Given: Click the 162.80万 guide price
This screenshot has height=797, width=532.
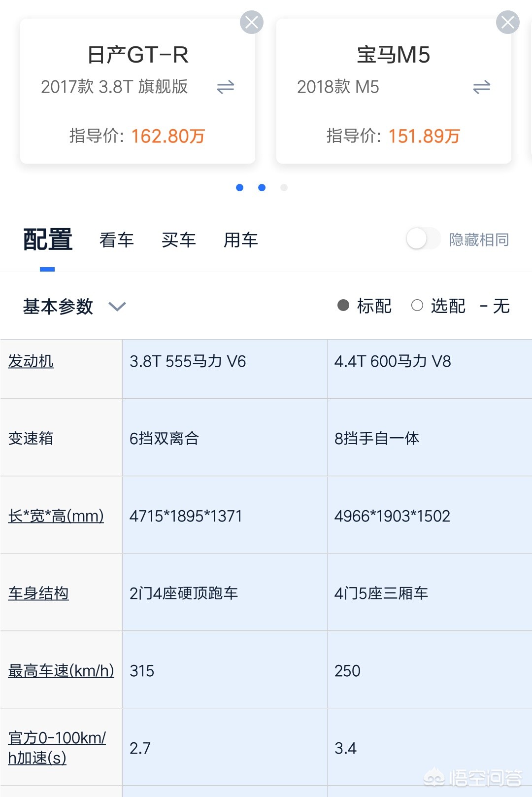Looking at the screenshot, I should (168, 136).
